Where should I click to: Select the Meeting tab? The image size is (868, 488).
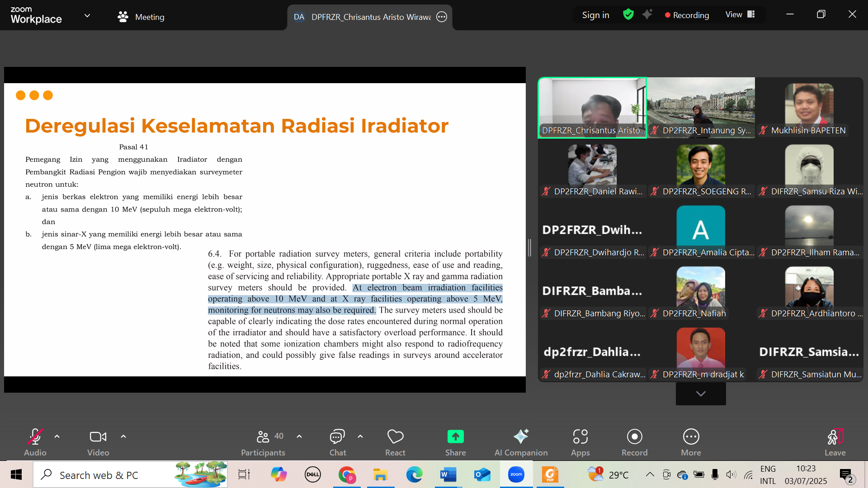[141, 17]
